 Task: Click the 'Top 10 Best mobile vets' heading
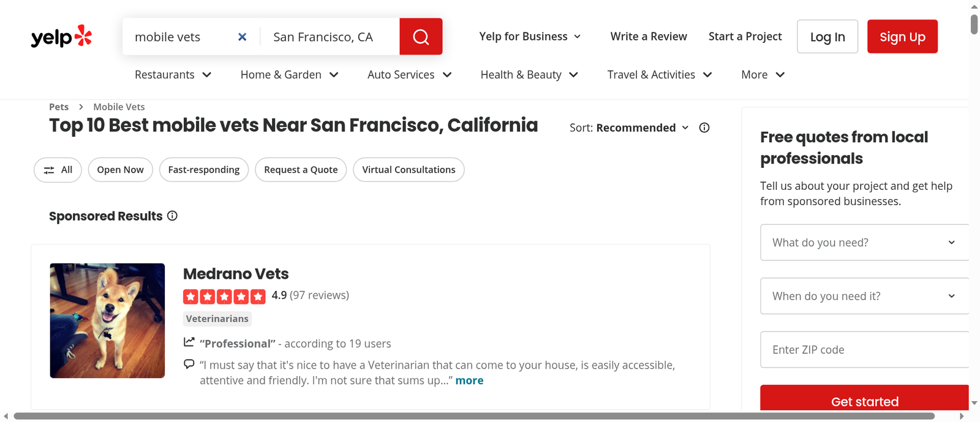point(293,125)
